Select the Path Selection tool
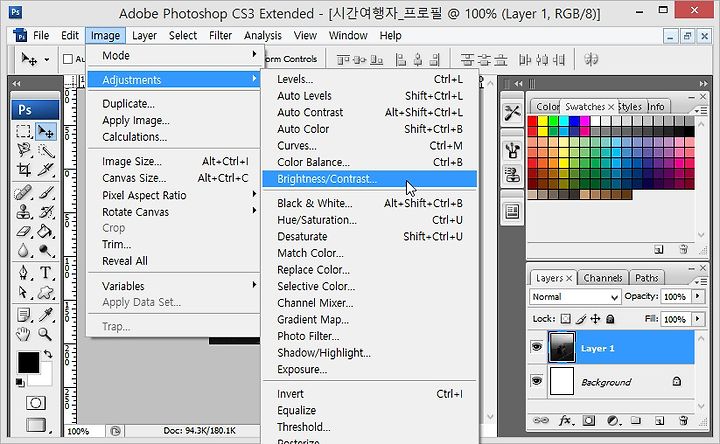This screenshot has width=720, height=444. [23, 292]
